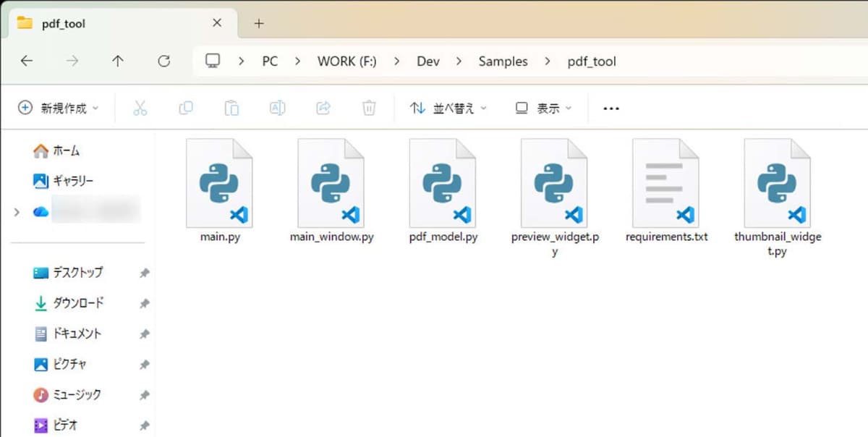Expand chevron after PC in address bar

(x=297, y=61)
